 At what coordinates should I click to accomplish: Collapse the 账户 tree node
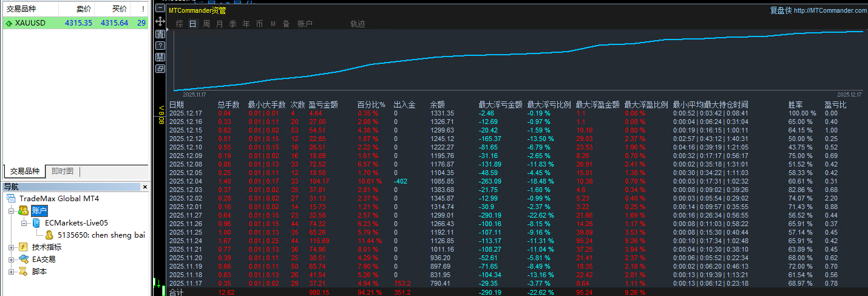click(x=12, y=211)
